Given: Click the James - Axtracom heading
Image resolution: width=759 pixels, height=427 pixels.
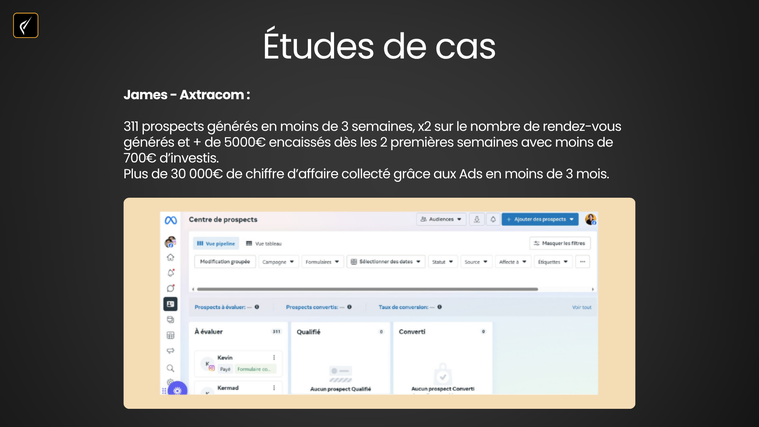Looking at the screenshot, I should [187, 94].
